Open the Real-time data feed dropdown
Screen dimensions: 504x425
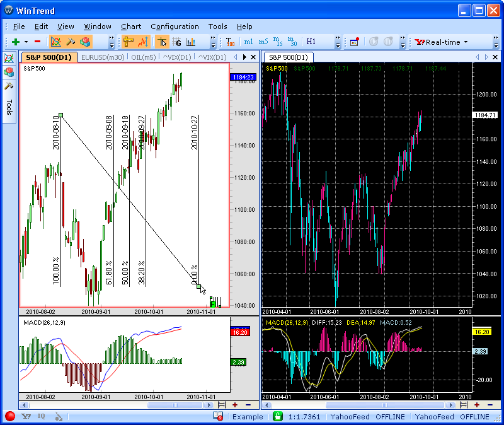point(441,42)
